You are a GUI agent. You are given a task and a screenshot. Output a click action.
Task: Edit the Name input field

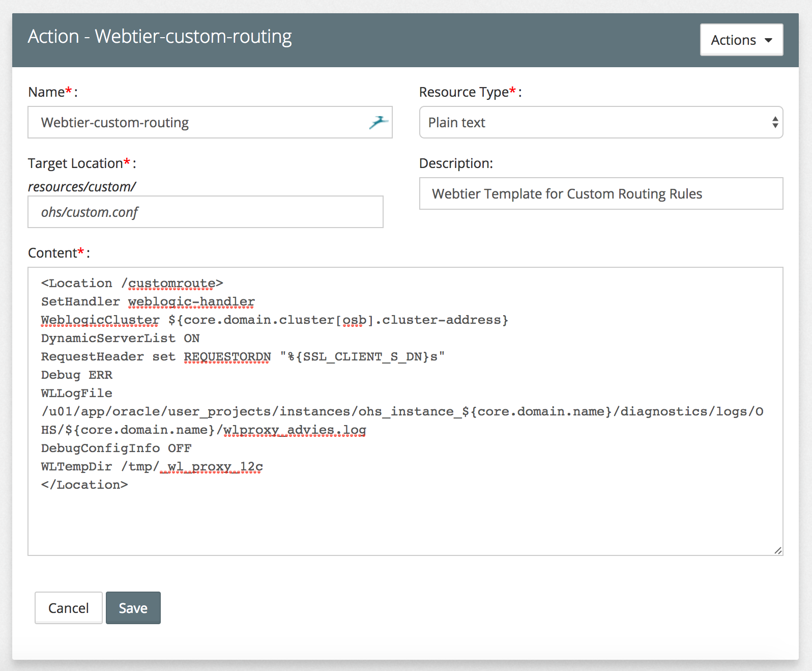pos(210,122)
